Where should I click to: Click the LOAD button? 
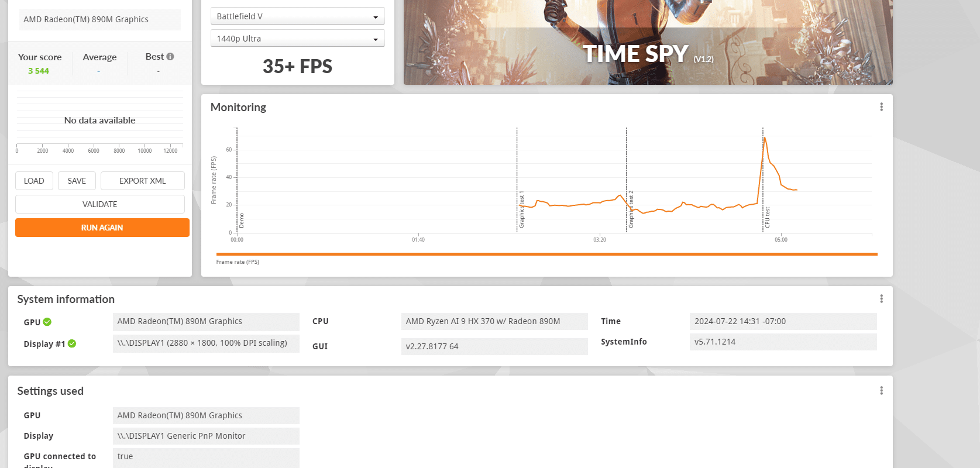34,181
